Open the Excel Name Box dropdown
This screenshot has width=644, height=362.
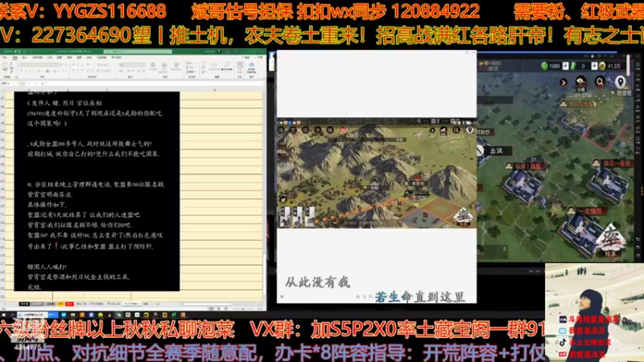click(18, 84)
